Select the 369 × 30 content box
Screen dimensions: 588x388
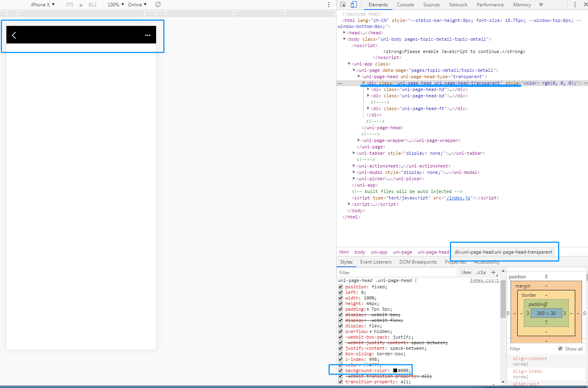pos(546,313)
